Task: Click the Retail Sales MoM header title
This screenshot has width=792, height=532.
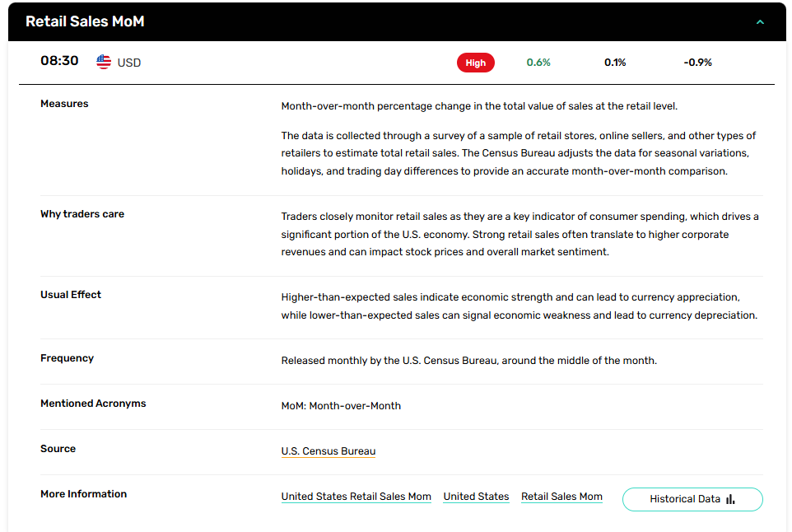Action: [85, 21]
